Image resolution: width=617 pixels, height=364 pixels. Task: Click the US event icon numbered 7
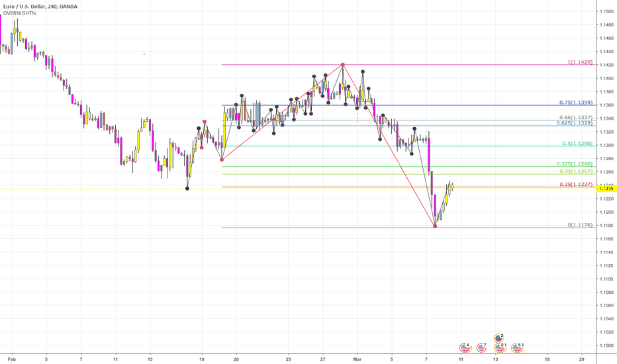tap(482, 347)
